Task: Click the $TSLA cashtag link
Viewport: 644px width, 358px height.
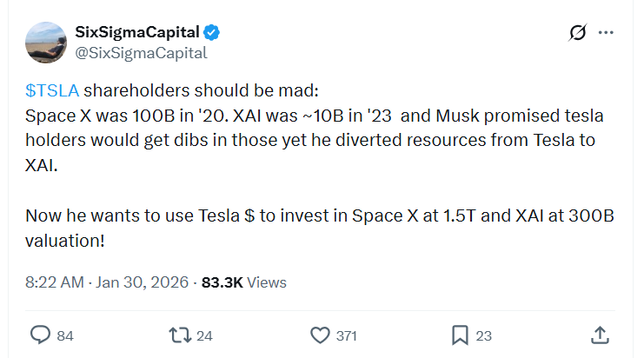Action: click(52, 91)
